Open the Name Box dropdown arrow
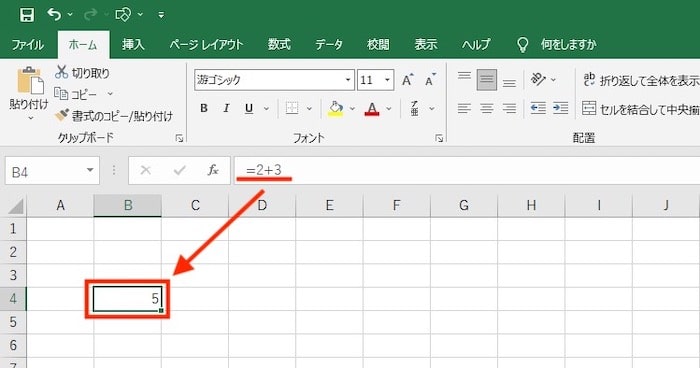 click(90, 170)
